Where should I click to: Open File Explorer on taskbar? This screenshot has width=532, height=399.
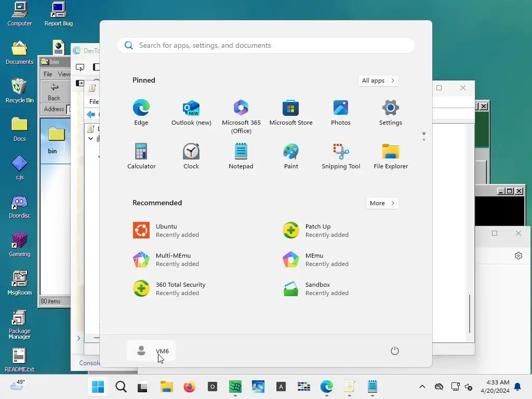167,387
